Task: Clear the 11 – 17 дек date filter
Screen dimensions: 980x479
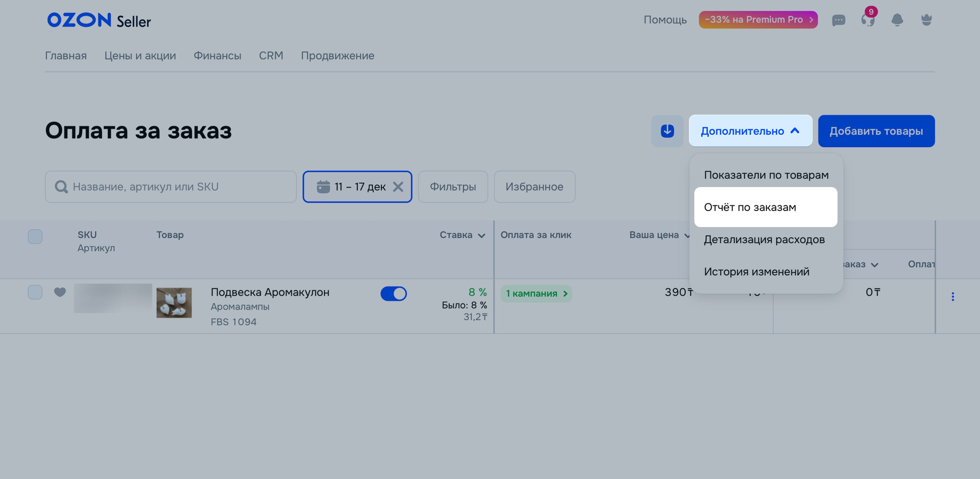Action: [x=398, y=187]
